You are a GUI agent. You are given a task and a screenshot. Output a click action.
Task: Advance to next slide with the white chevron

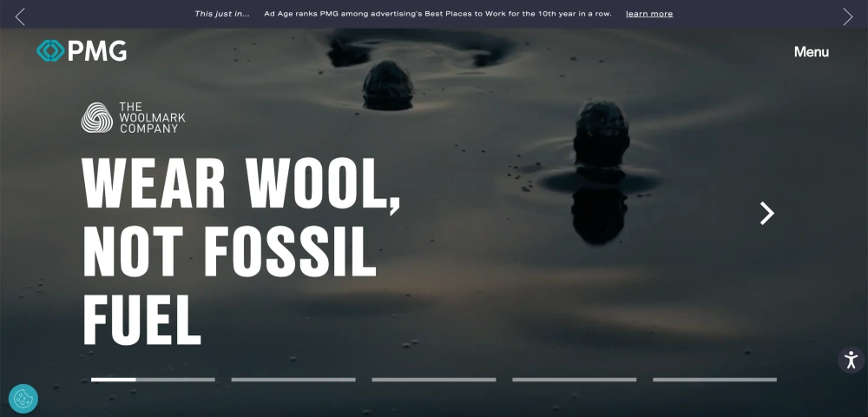(766, 214)
